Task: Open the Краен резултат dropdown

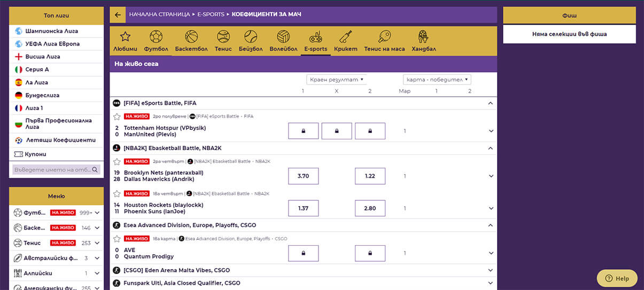Action: point(337,80)
